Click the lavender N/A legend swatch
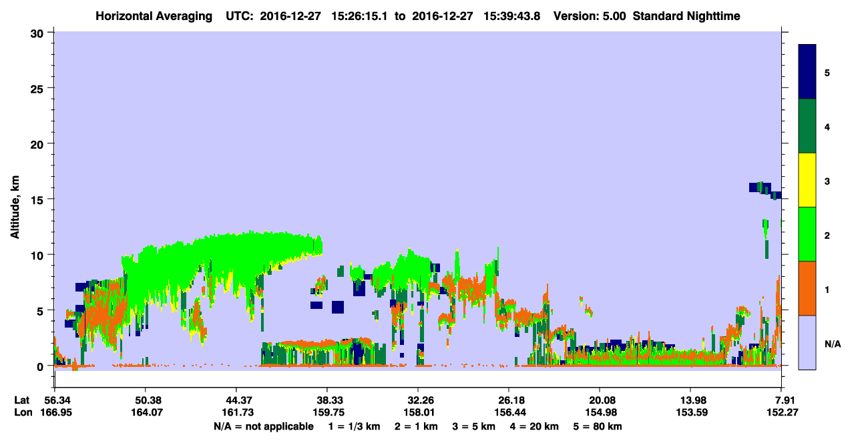 point(808,342)
